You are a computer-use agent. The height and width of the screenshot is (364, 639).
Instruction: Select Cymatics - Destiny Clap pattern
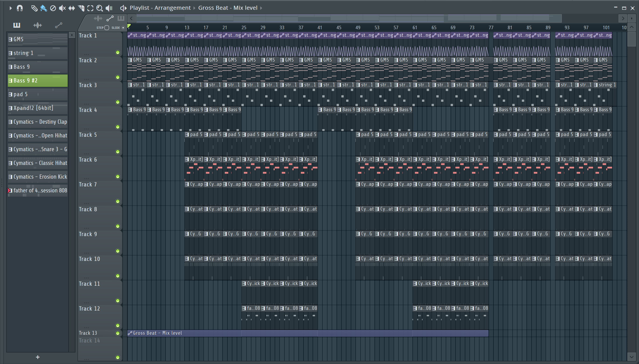coord(37,122)
